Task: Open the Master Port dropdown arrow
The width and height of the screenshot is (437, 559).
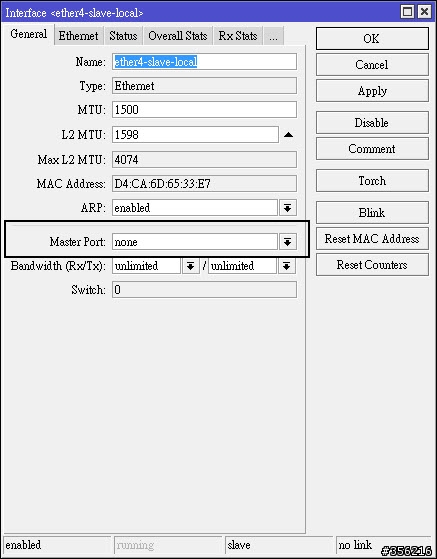Action: pos(288,242)
